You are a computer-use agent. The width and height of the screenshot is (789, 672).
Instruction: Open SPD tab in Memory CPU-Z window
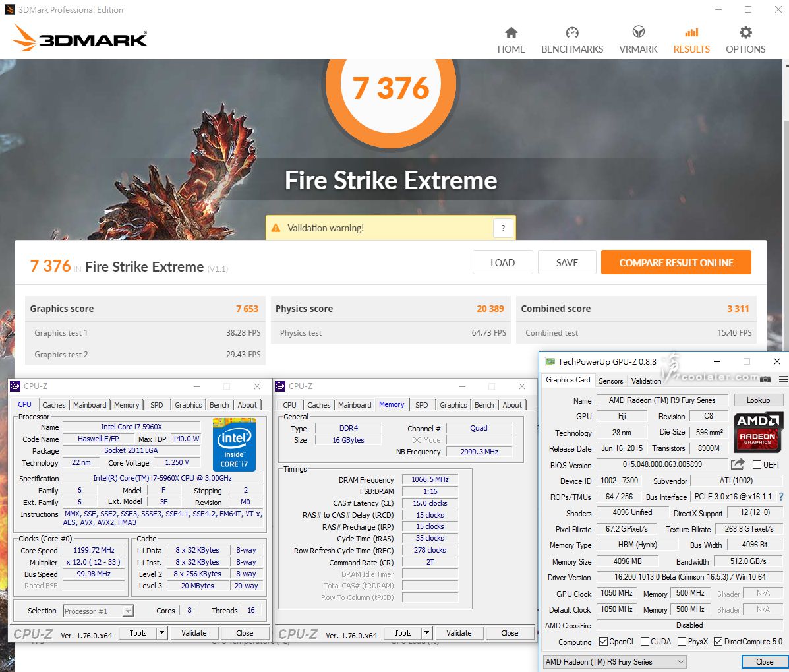(x=422, y=405)
